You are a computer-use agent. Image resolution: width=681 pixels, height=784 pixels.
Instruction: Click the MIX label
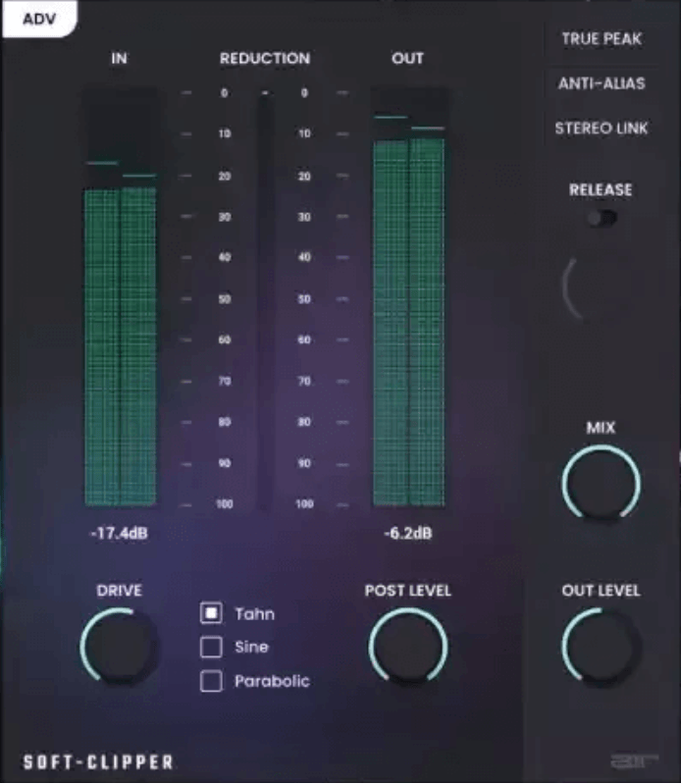point(601,428)
